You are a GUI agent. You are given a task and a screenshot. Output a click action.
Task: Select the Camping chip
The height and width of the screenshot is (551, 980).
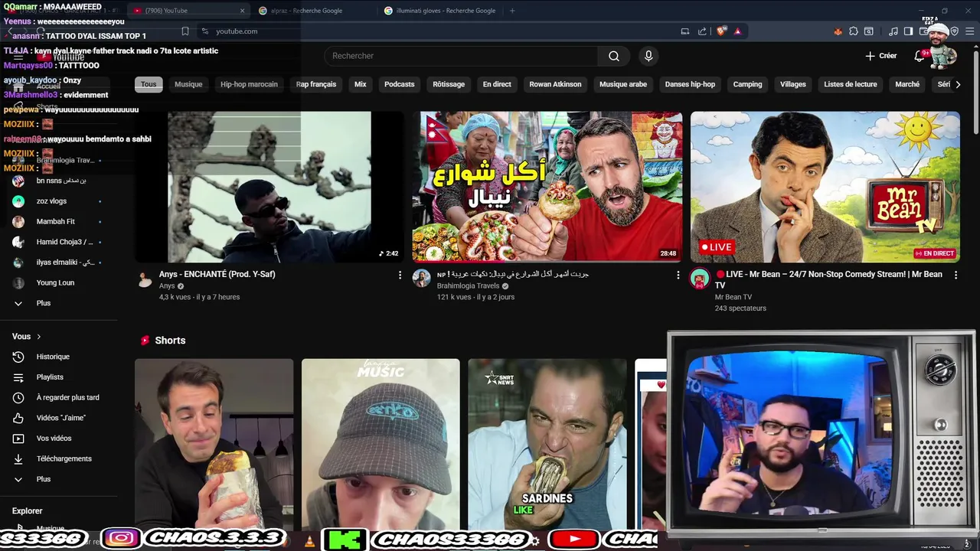(x=747, y=84)
